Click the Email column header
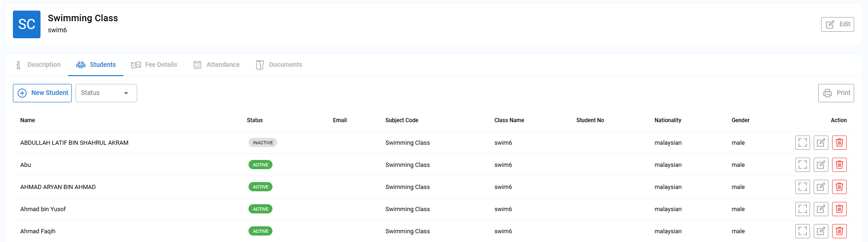868x242 pixels. [340, 120]
